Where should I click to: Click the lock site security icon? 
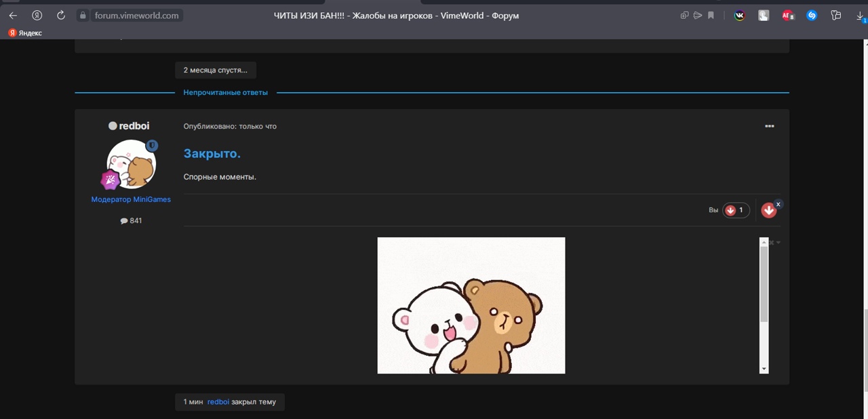coord(83,16)
